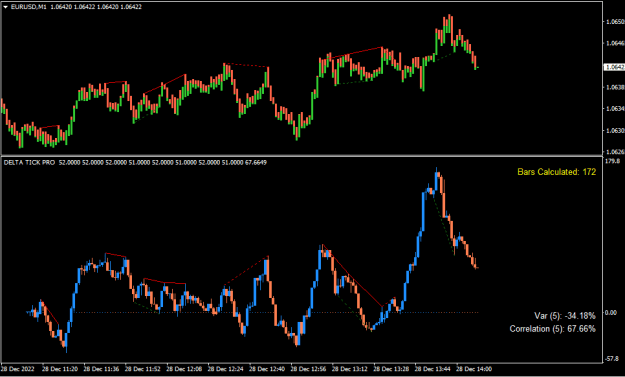The image size is (625, 377).
Task: Click the 28 Dec 12:08 time label
Action: click(184, 369)
